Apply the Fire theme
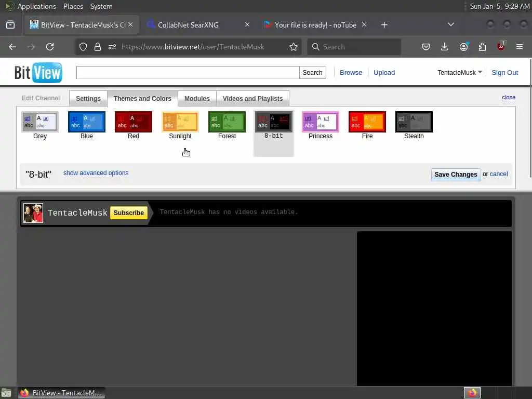This screenshot has height=399, width=532. click(367, 122)
